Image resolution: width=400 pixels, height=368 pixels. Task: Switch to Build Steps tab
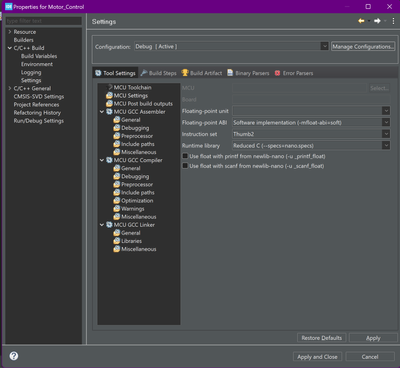pyautogui.click(x=159, y=73)
